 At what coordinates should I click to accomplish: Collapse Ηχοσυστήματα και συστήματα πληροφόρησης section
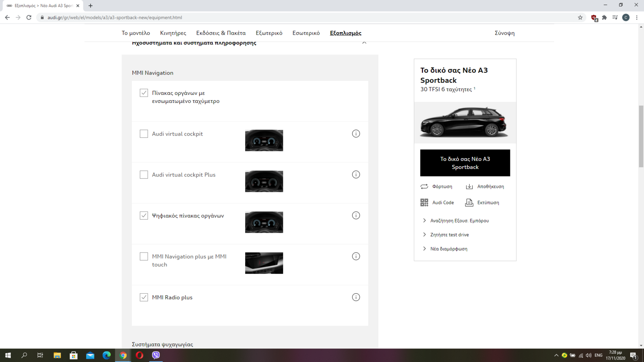364,43
